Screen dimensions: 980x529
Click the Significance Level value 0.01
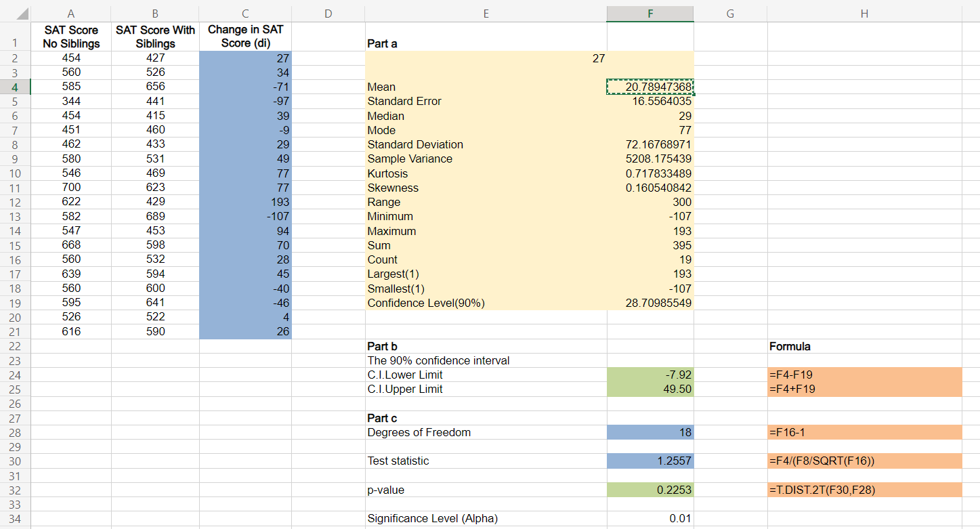click(650, 519)
